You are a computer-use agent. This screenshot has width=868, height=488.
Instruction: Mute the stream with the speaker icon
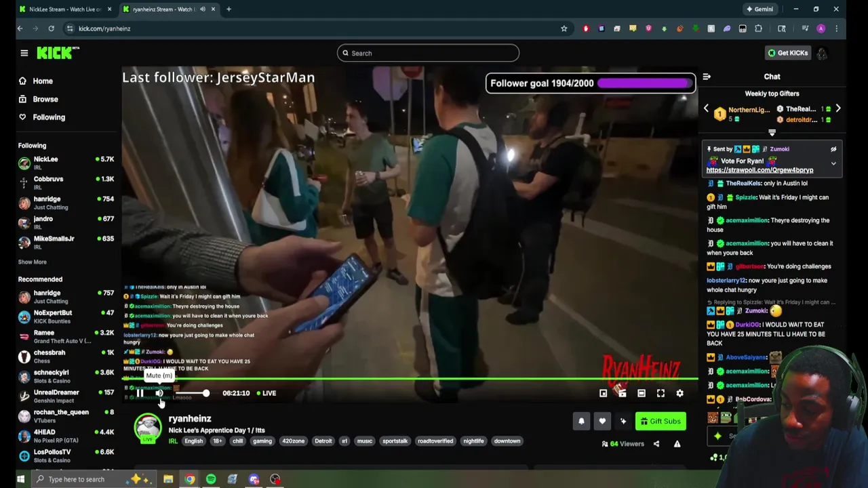coord(159,393)
